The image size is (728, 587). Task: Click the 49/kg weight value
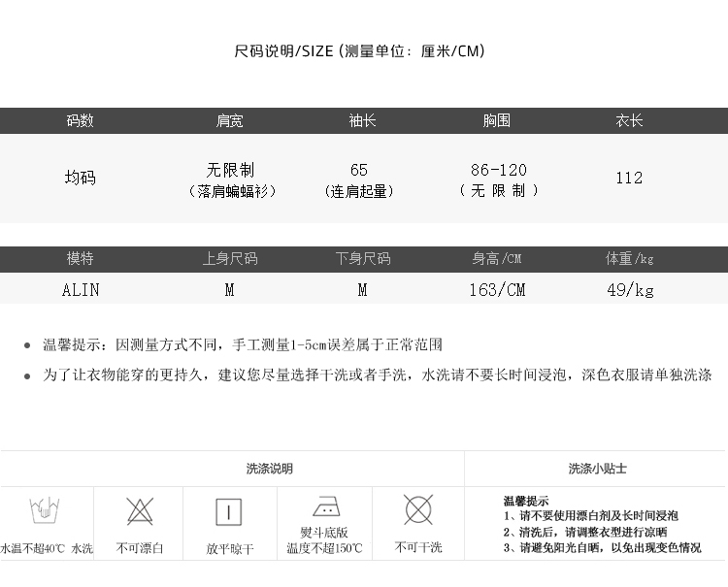630,290
